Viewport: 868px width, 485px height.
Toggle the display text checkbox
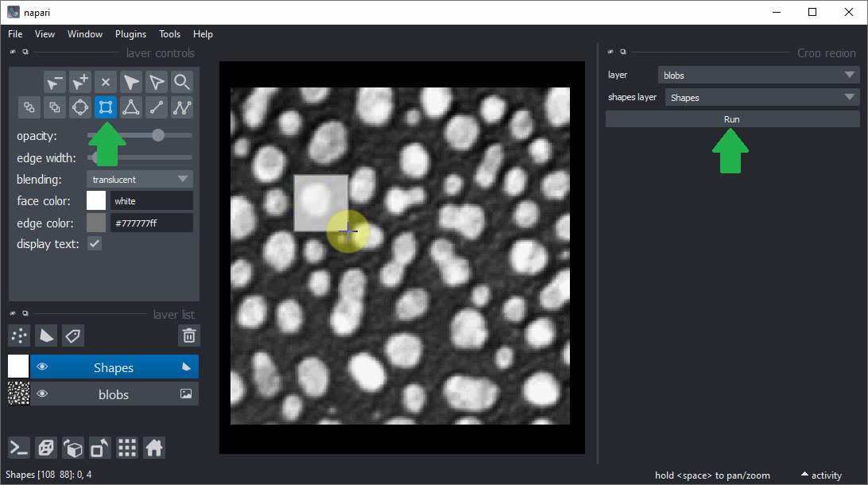click(x=95, y=243)
